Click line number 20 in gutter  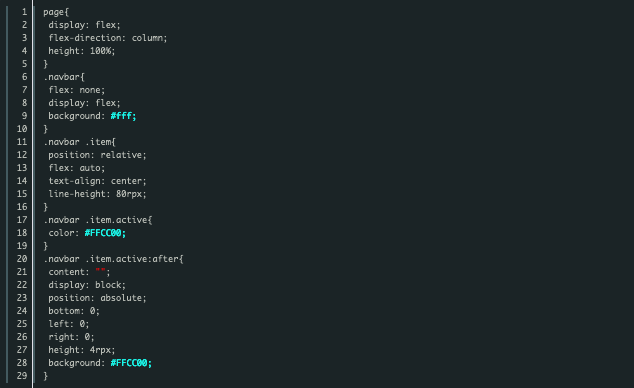tap(22, 259)
